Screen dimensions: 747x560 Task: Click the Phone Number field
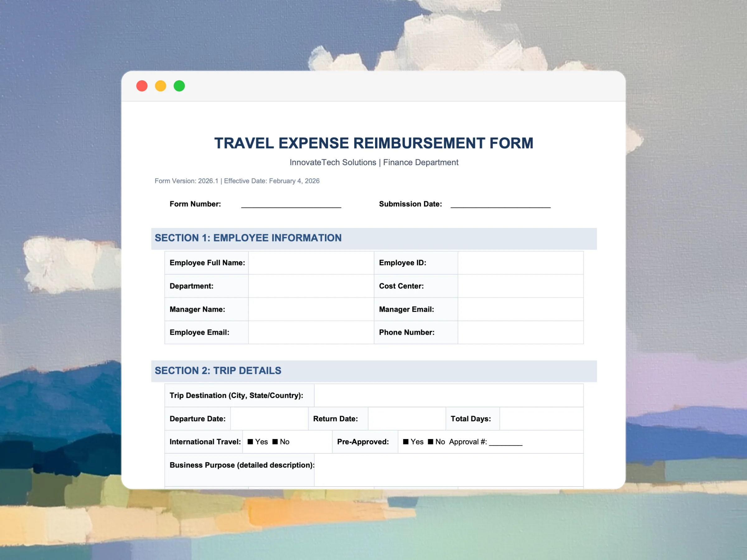tap(520, 333)
